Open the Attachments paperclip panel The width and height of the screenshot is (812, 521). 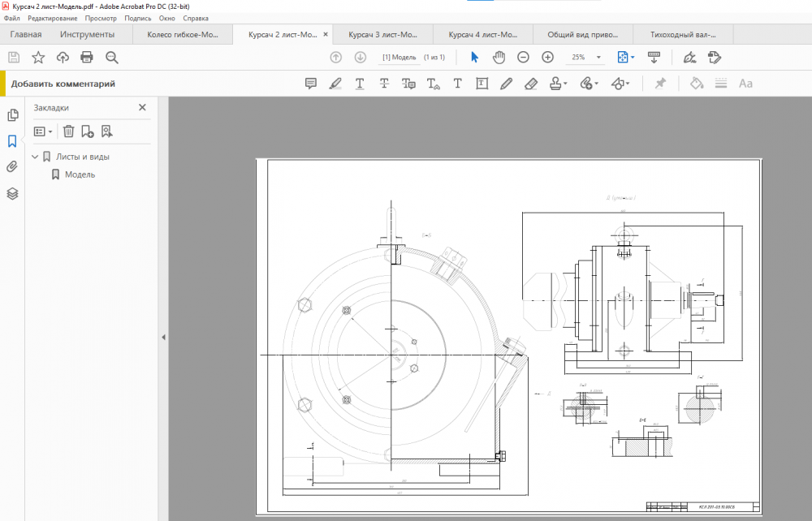12,167
